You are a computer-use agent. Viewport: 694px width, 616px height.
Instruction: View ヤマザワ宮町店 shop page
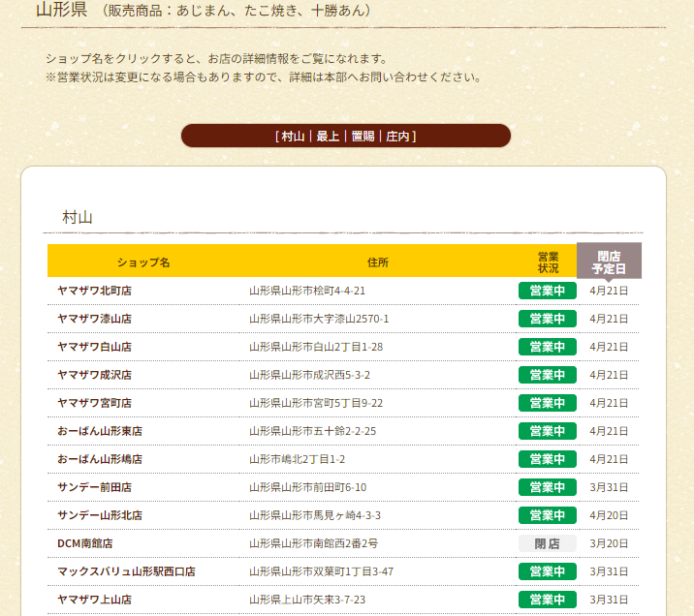tap(94, 403)
